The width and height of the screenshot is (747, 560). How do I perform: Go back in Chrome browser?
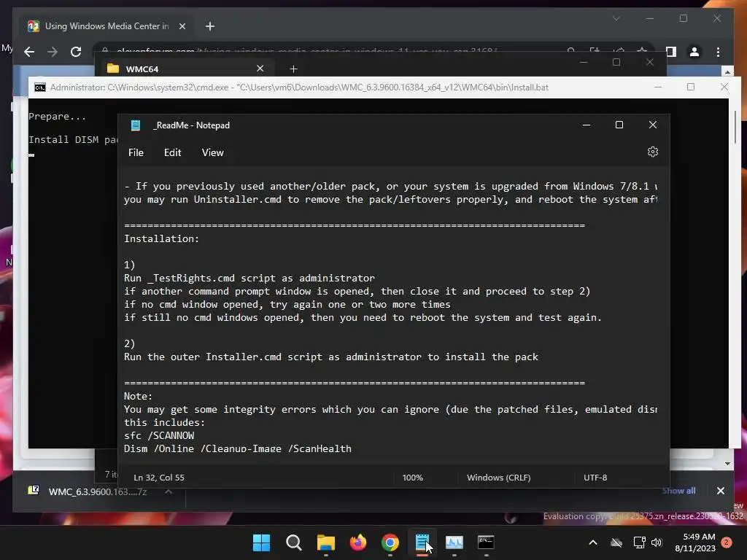click(29, 52)
